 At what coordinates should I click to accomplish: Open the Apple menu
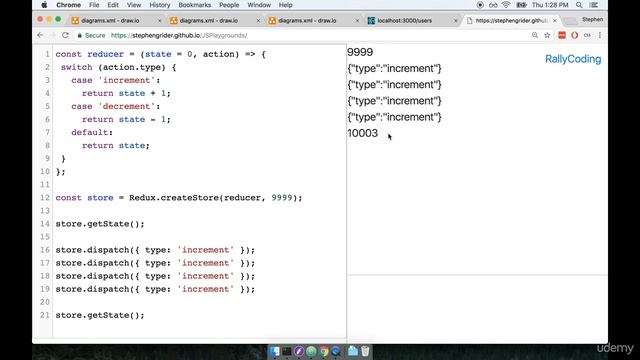click(44, 5)
